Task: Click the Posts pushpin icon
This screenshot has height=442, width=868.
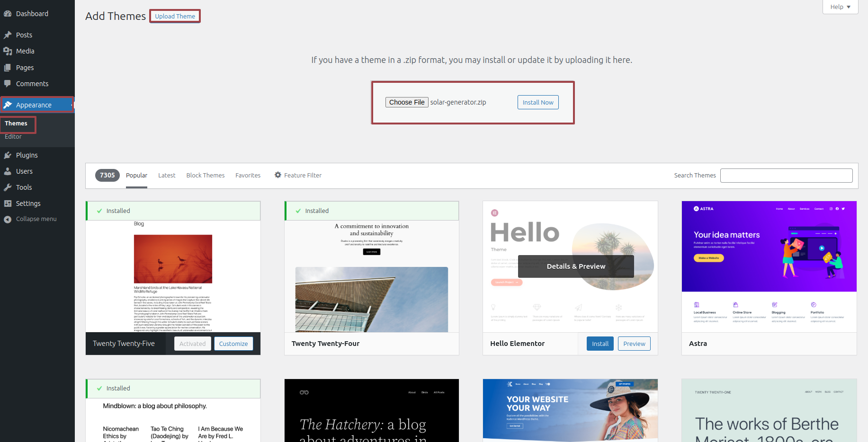Action: pos(8,35)
